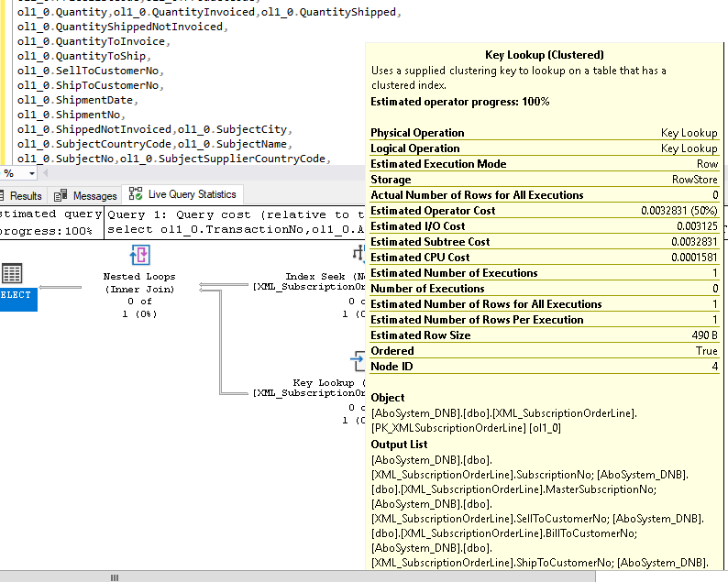Click the Nested Loops operator icon
Image resolution: width=728 pixels, height=582 pixels.
pyautogui.click(x=139, y=255)
